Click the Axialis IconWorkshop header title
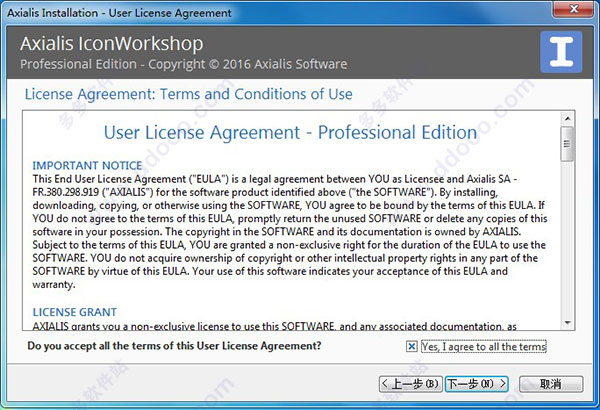600x410 pixels. (112, 44)
